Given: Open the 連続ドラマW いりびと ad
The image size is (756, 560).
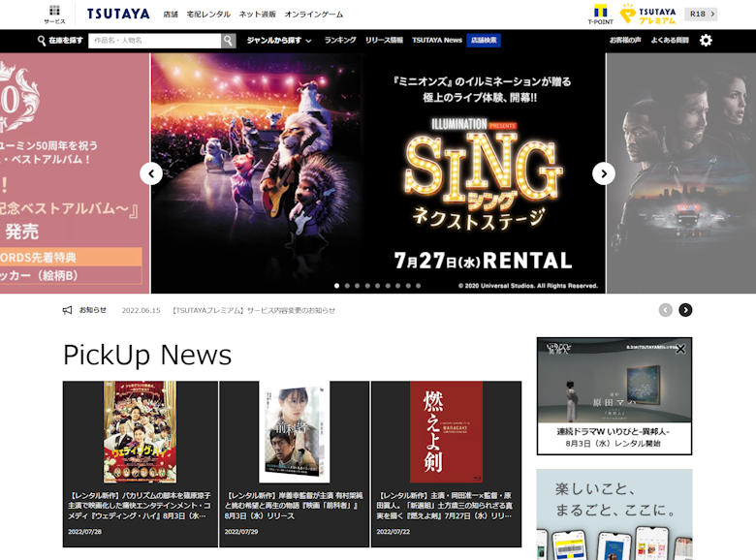Looking at the screenshot, I should click(x=614, y=396).
